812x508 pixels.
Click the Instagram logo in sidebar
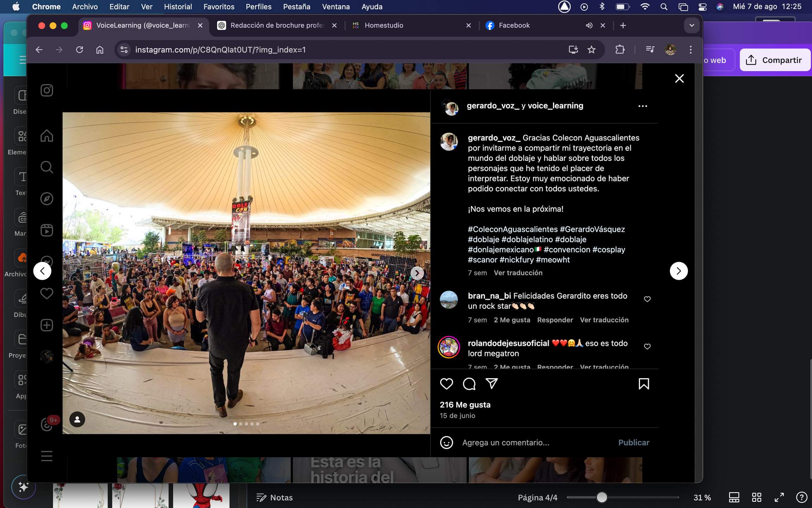pyautogui.click(x=47, y=90)
